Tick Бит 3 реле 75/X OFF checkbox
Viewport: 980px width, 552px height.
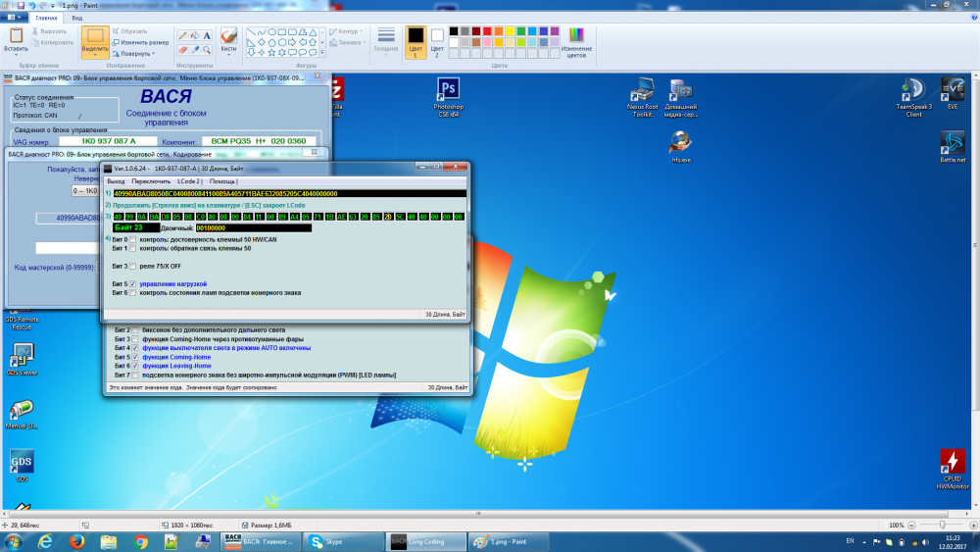click(132, 267)
